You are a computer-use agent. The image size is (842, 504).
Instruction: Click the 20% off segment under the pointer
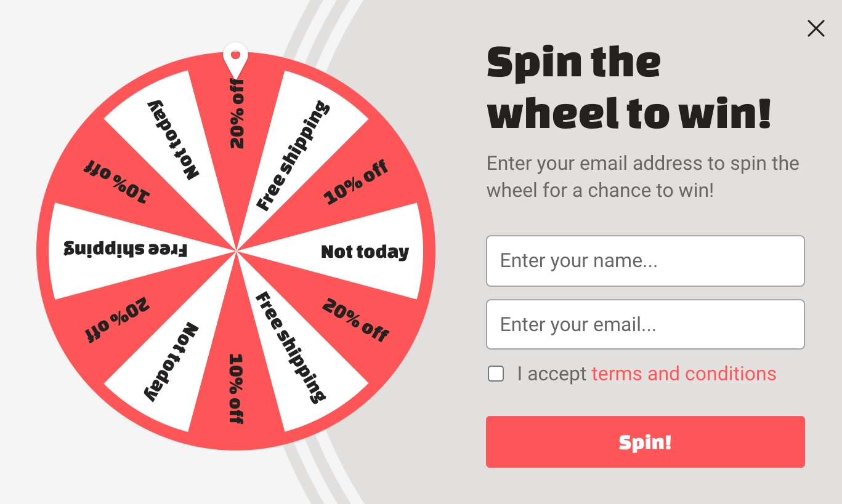click(x=237, y=114)
